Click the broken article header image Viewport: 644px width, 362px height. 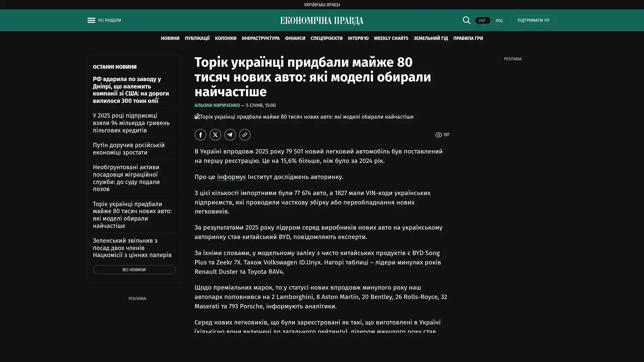pyautogui.click(x=304, y=117)
